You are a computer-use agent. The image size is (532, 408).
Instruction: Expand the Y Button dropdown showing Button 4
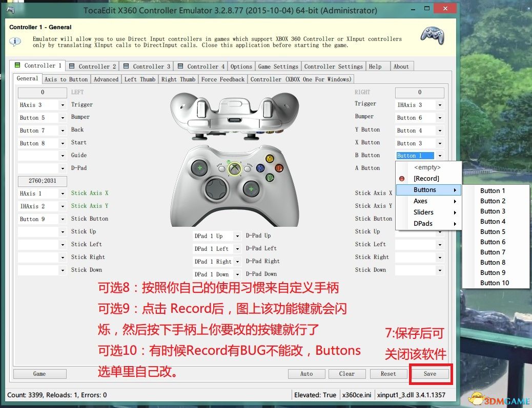(x=440, y=131)
